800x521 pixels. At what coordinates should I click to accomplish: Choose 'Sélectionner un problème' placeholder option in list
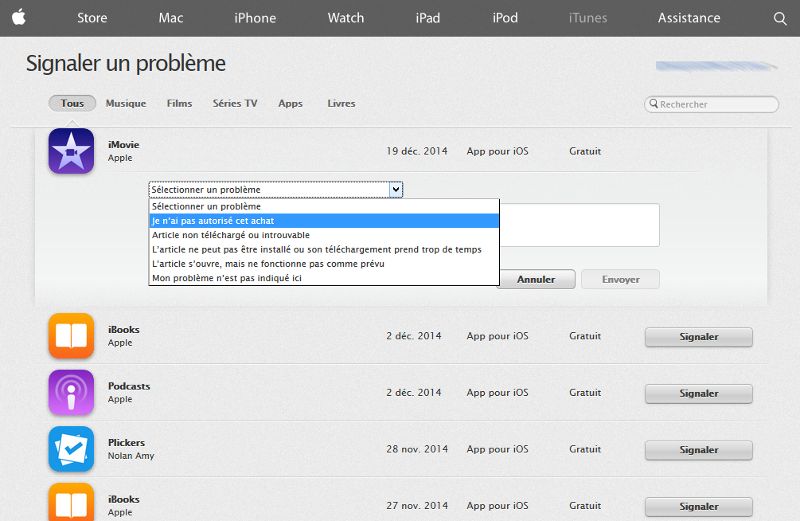point(323,207)
